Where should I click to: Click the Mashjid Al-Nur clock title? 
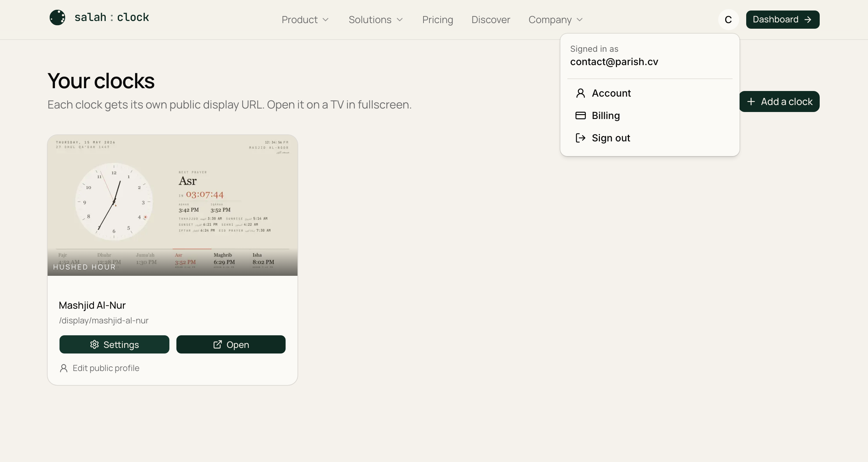tap(92, 305)
